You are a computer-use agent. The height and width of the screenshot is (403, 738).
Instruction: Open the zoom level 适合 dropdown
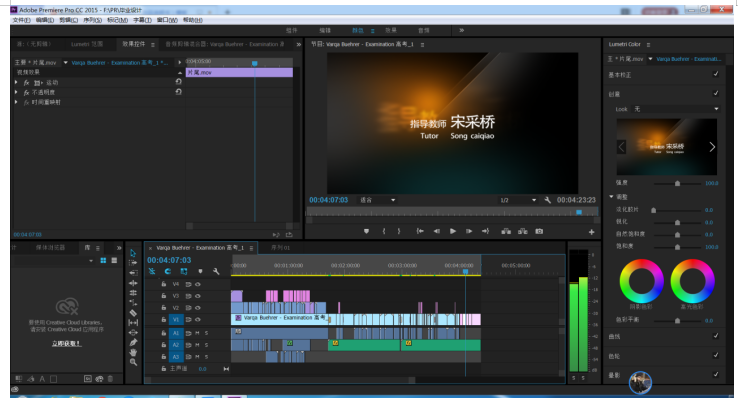pyautogui.click(x=378, y=200)
